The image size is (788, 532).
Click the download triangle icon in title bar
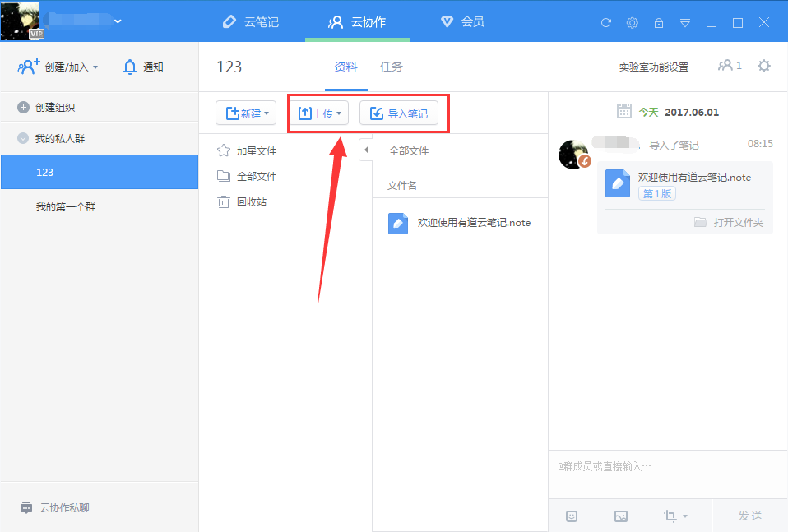point(685,23)
